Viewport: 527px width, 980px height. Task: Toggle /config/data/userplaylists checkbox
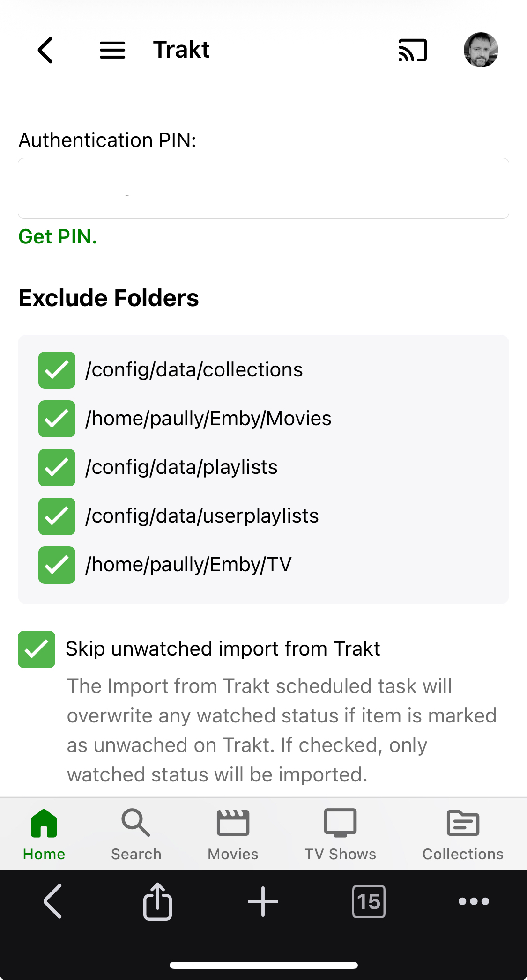[57, 516]
